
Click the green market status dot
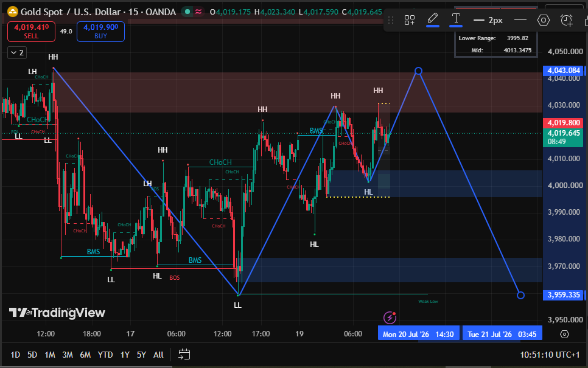[187, 12]
